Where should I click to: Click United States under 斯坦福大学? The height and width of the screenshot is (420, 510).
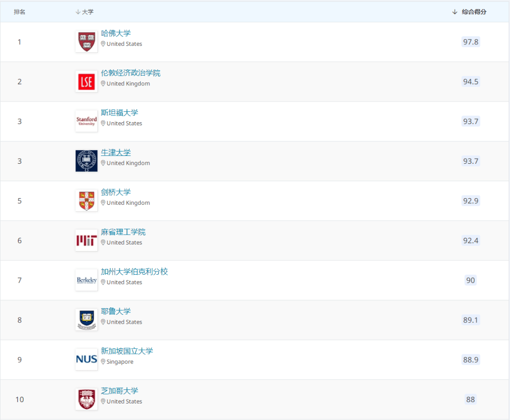tap(124, 123)
